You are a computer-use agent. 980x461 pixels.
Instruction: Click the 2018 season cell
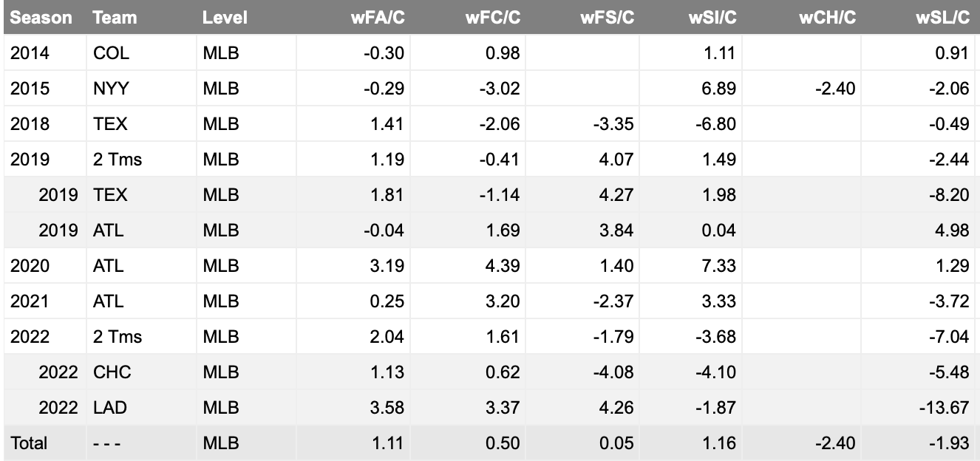click(30, 123)
